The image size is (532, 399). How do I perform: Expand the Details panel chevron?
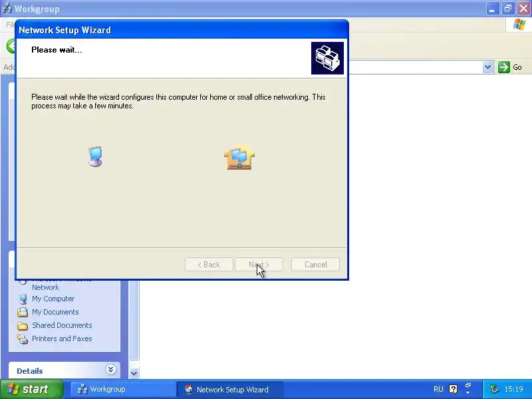pyautogui.click(x=110, y=370)
